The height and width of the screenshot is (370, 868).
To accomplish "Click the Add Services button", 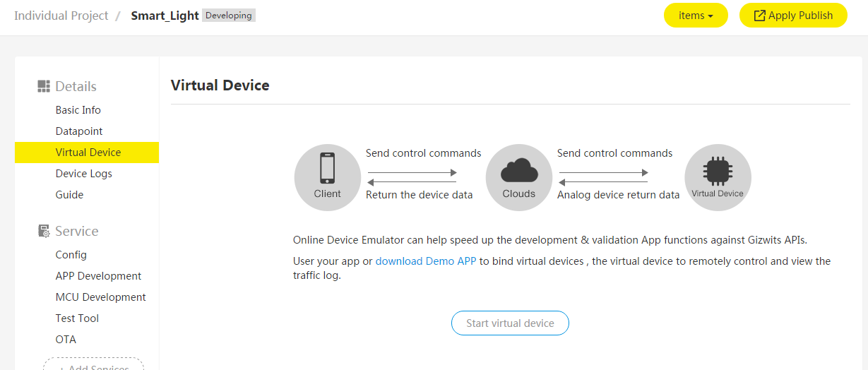I will tap(93, 364).
